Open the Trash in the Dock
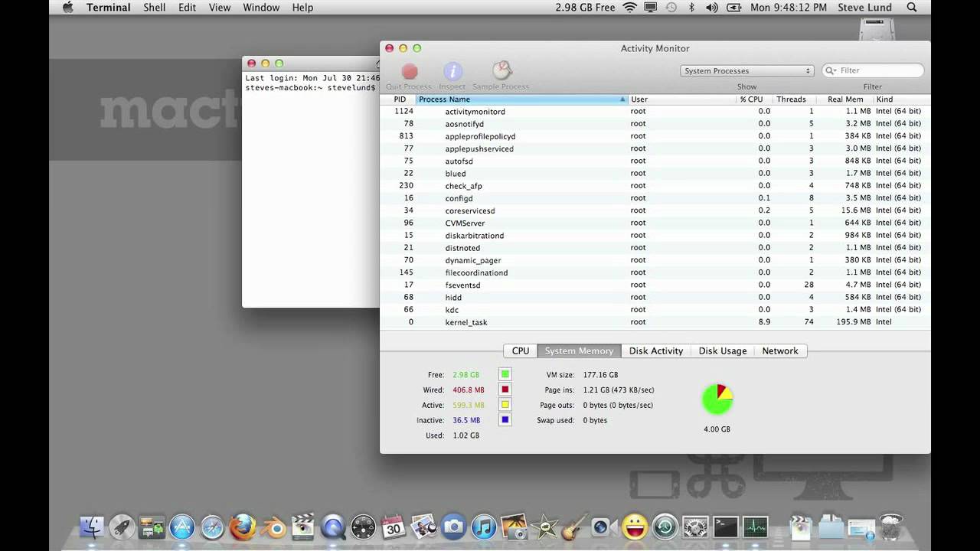 click(890, 527)
